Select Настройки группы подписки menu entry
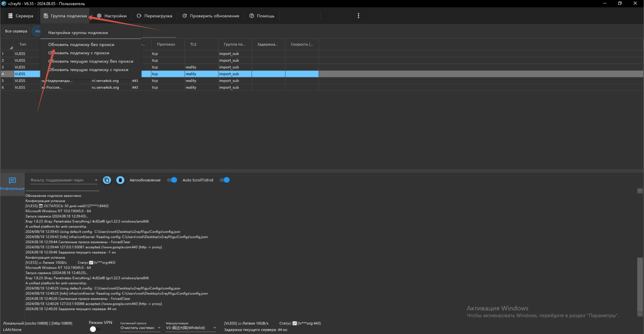 (x=78, y=33)
